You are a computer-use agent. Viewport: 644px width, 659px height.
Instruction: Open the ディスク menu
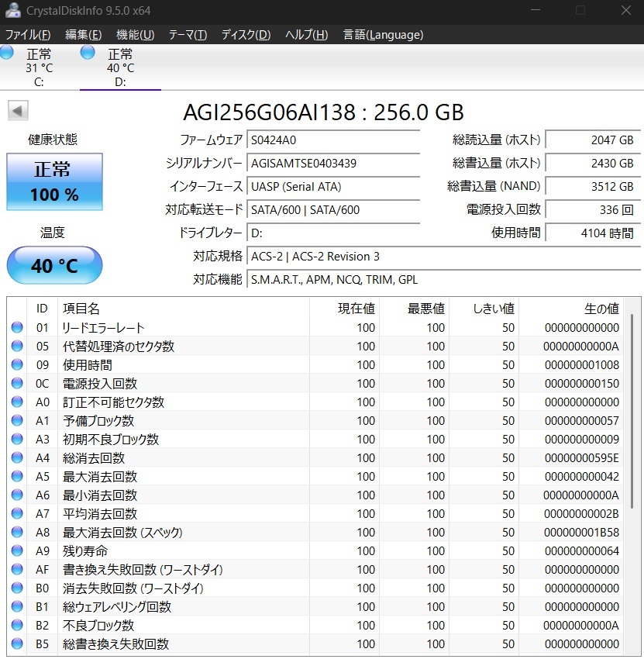point(244,34)
